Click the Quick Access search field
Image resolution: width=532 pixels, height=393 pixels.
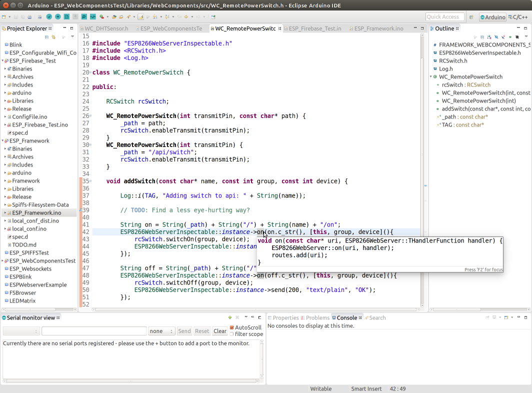click(445, 17)
